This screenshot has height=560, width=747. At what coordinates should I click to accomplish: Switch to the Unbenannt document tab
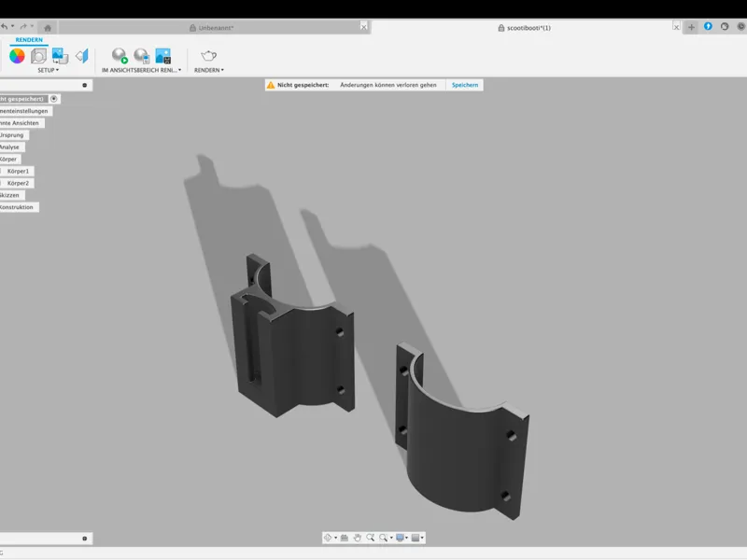[x=216, y=28]
